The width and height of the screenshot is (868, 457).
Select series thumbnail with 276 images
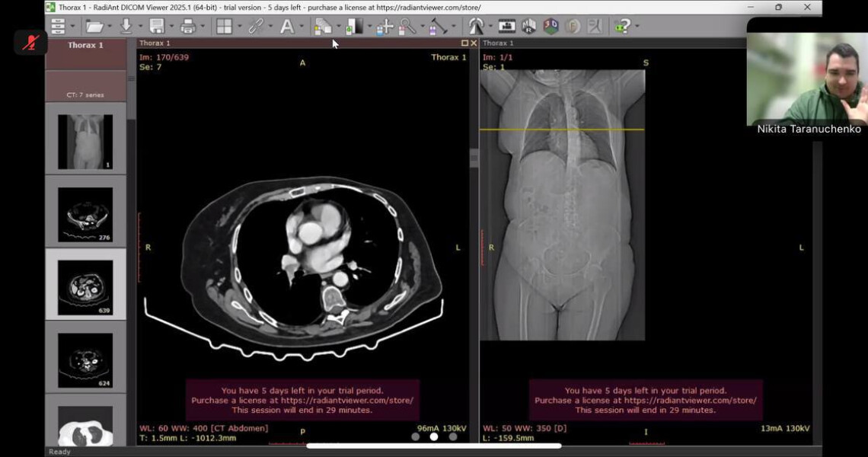pyautogui.click(x=85, y=215)
